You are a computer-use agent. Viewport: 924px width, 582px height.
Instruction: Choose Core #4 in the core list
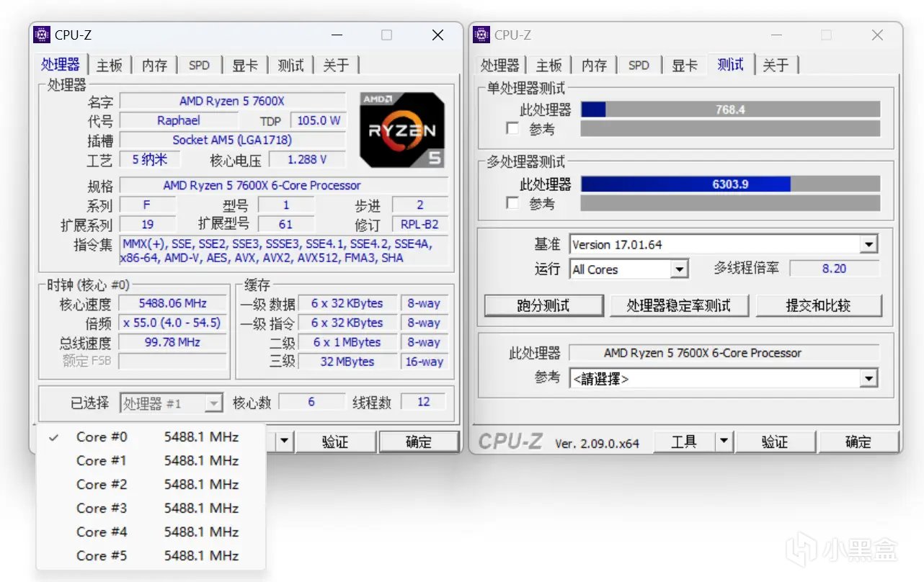coord(151,532)
